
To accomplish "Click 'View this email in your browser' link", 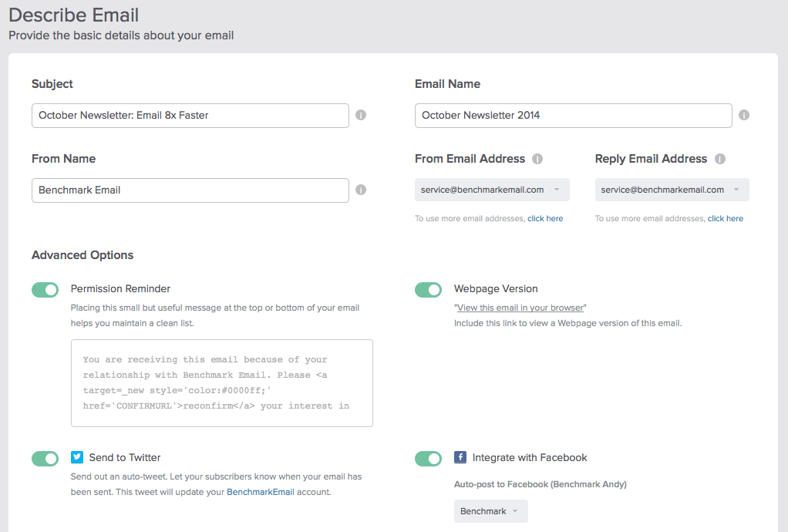I will [520, 308].
